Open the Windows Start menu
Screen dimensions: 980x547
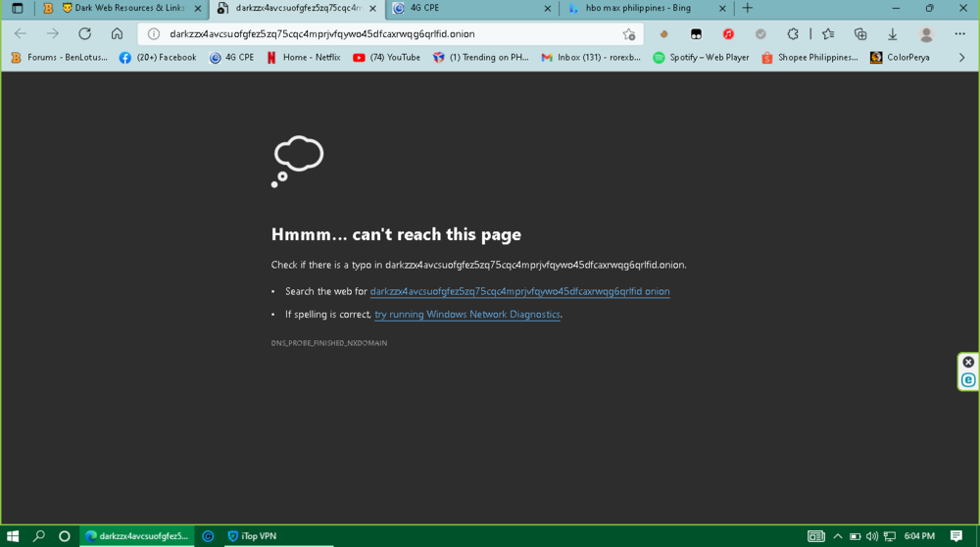(x=13, y=536)
